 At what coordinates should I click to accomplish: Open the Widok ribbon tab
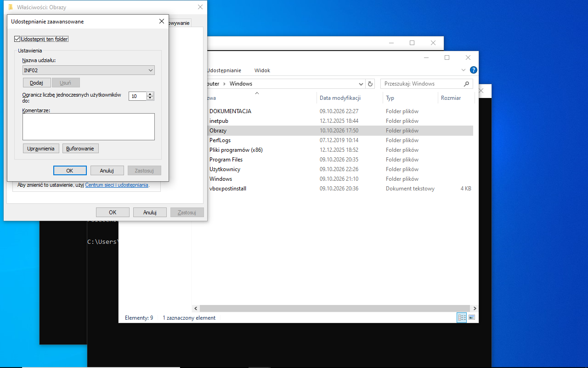(x=262, y=70)
